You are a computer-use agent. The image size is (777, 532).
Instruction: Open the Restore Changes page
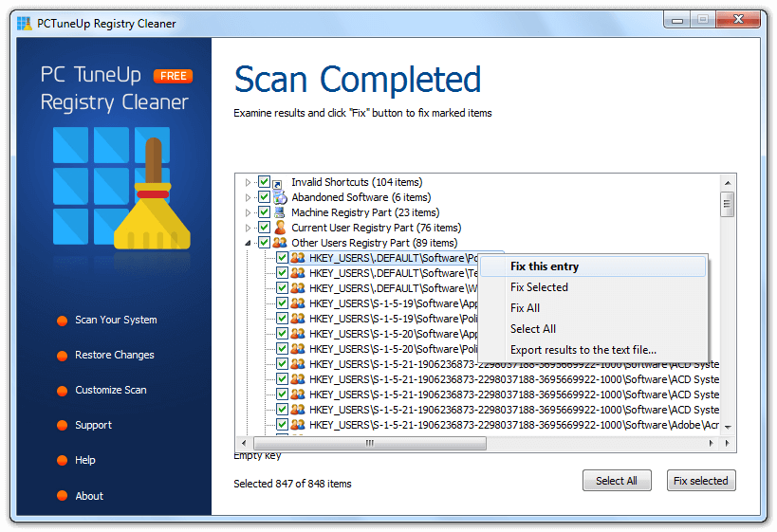[x=115, y=356]
